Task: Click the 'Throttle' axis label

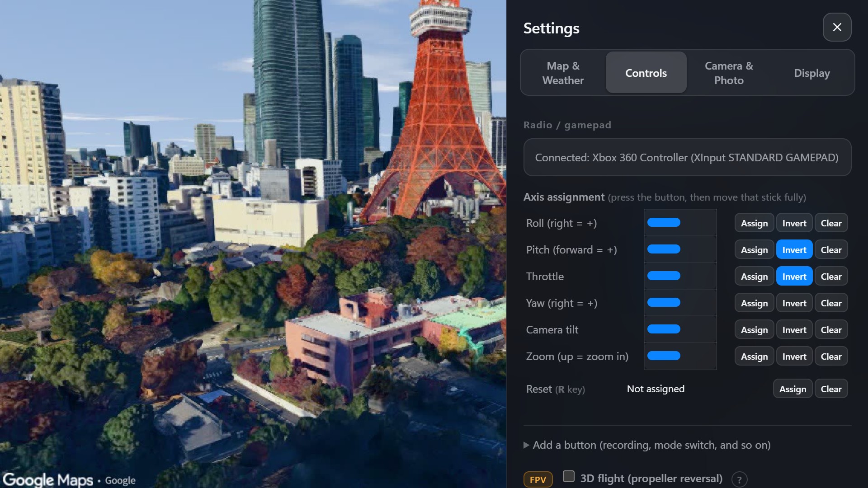Action: (x=545, y=277)
